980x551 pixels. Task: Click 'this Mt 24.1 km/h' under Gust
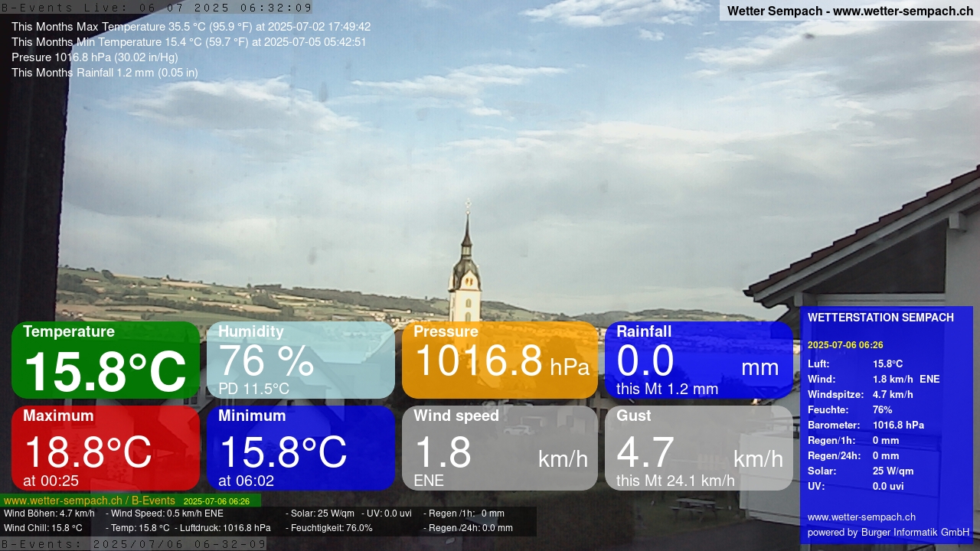tap(675, 481)
